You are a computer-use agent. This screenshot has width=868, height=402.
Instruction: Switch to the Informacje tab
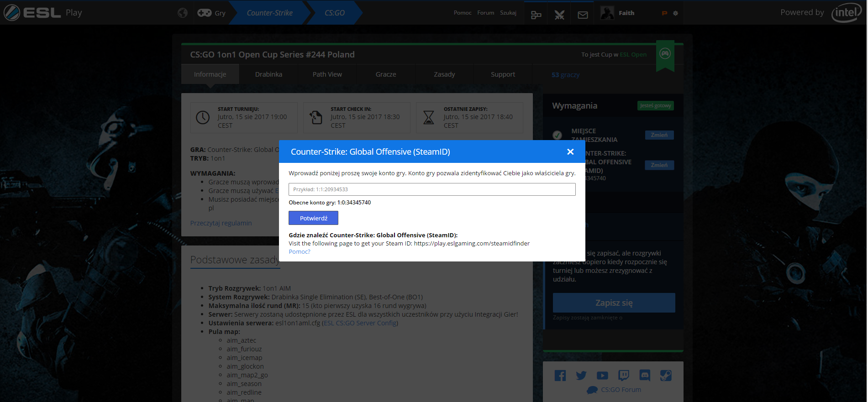click(210, 74)
